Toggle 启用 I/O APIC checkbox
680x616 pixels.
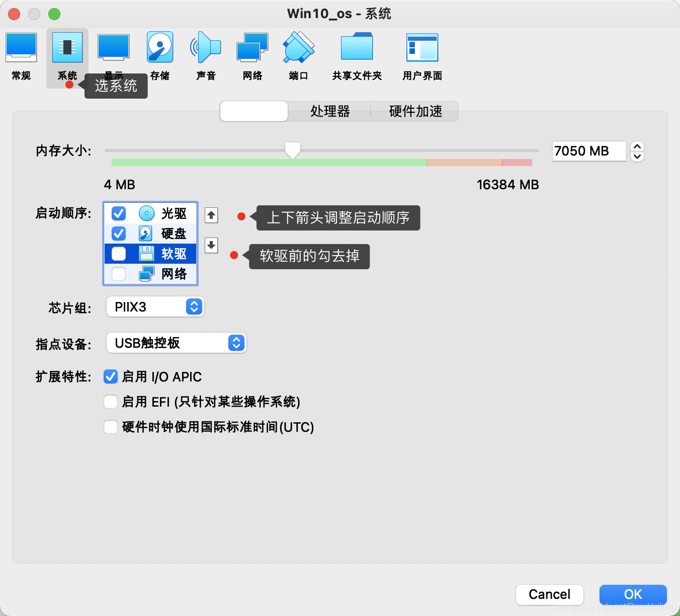coord(111,376)
